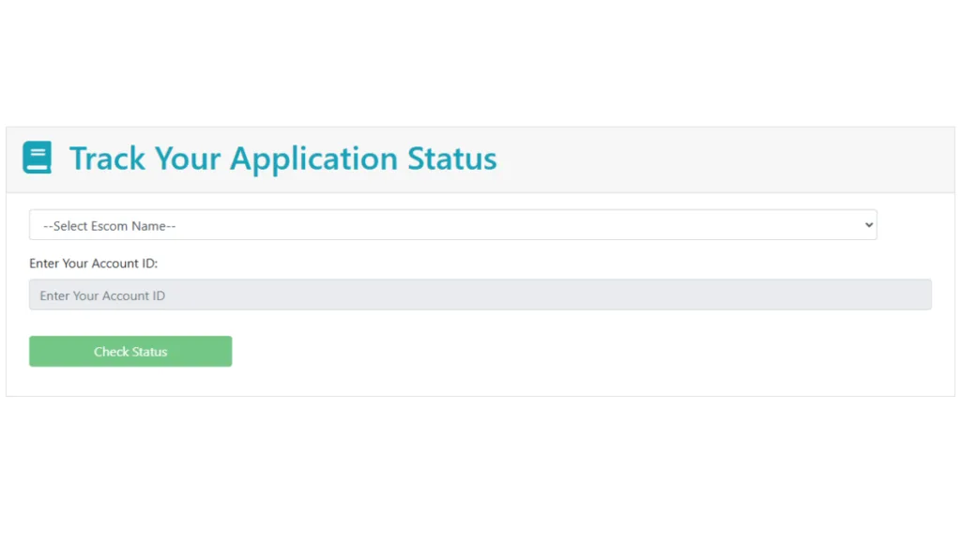The image size is (961, 560).
Task: Click the green Check Status button
Action: (x=130, y=351)
